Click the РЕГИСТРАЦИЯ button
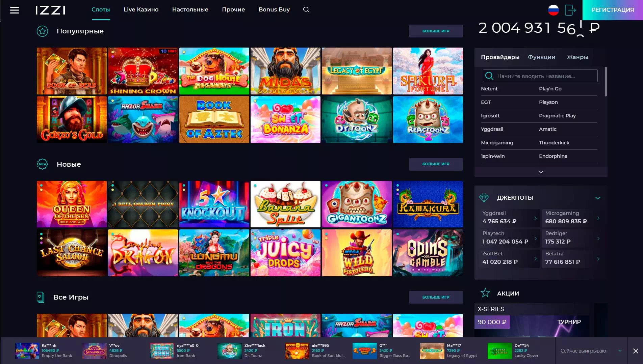This screenshot has width=643, height=364. pyautogui.click(x=612, y=10)
